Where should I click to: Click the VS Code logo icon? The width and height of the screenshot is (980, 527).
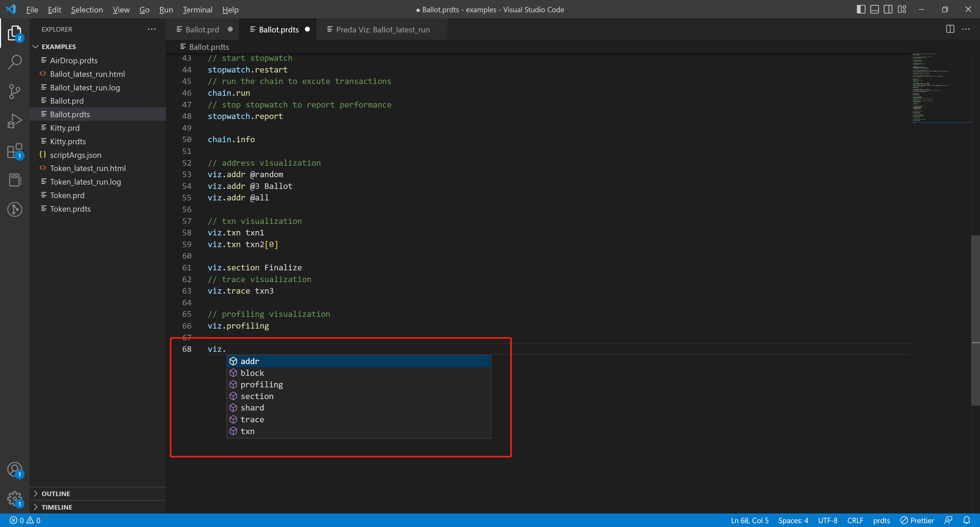[11, 9]
